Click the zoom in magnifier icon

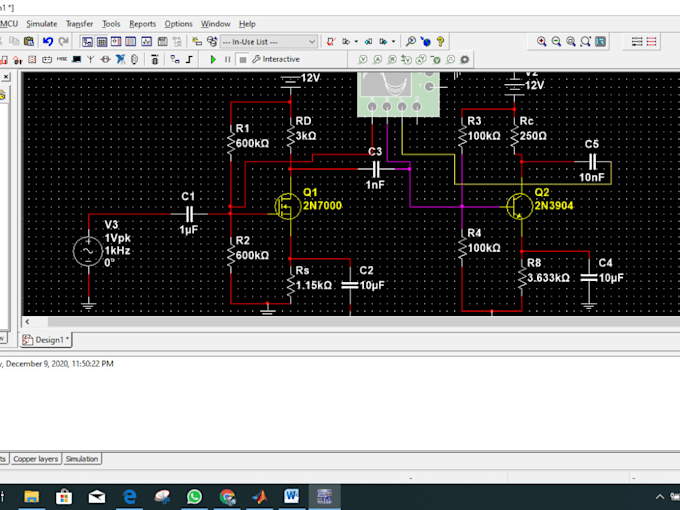pyautogui.click(x=542, y=42)
